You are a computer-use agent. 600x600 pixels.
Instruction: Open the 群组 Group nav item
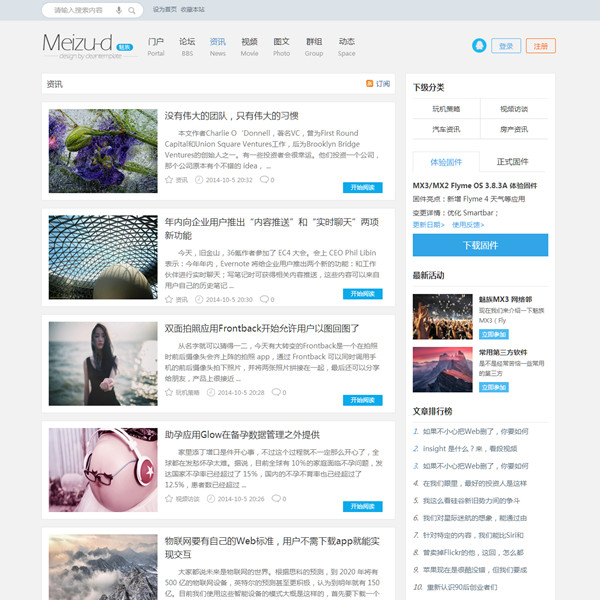[314, 47]
